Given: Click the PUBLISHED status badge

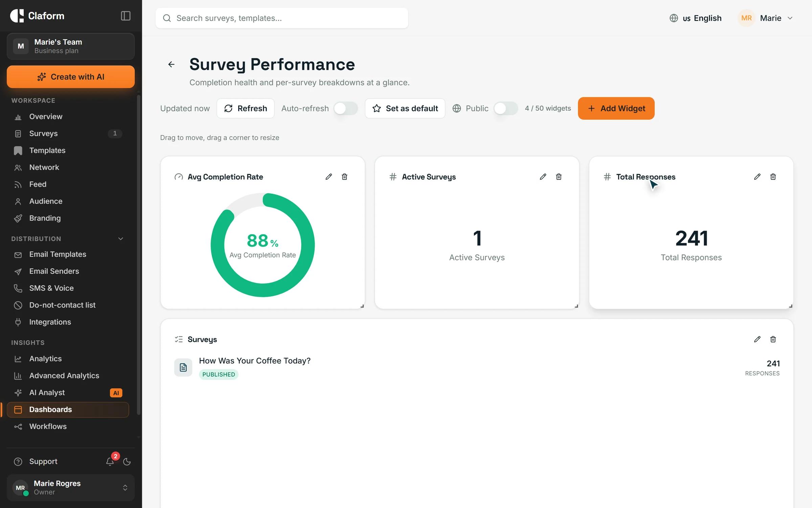Looking at the screenshot, I should [x=219, y=374].
